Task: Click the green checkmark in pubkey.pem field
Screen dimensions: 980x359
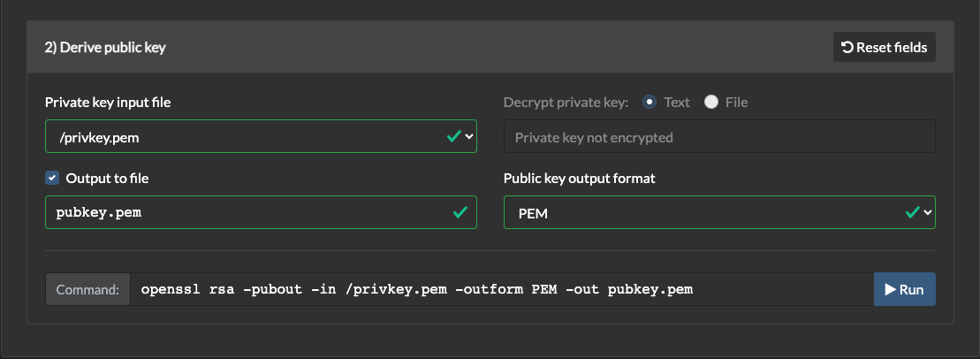Action: [460, 212]
